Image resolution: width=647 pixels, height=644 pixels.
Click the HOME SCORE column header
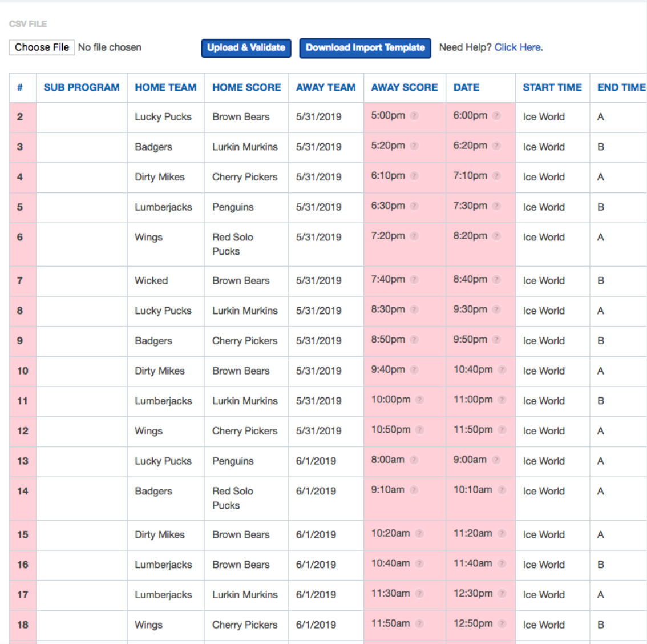coord(246,87)
